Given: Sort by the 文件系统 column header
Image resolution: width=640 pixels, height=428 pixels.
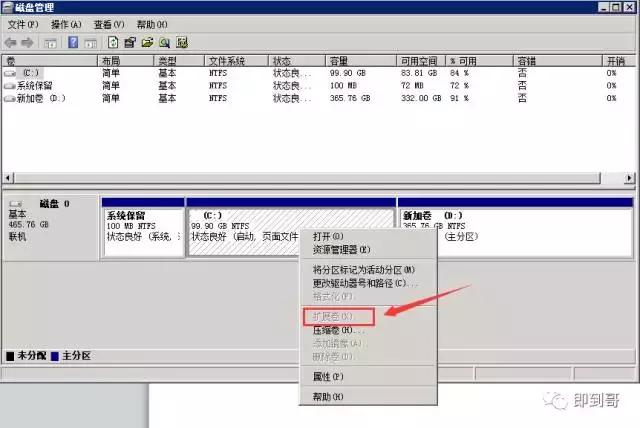Looking at the screenshot, I should 237,61.
